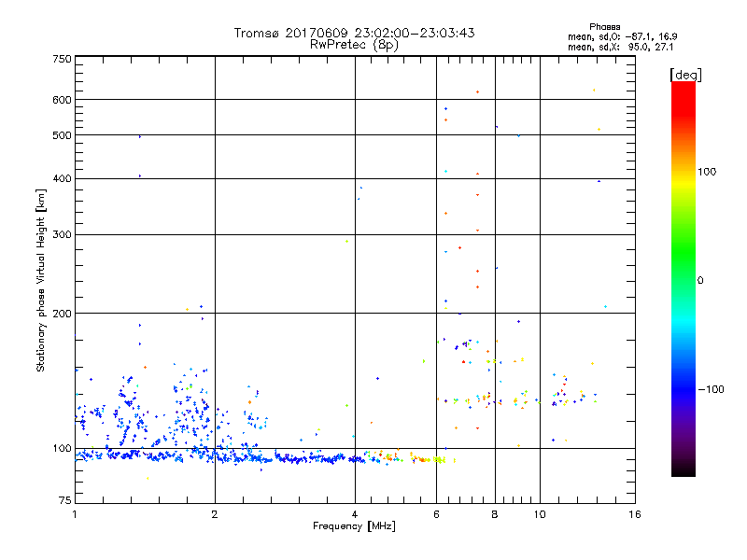The width and height of the screenshot is (747, 560).
Task: Click the '1' frequency axis tick label
Action: point(75,514)
